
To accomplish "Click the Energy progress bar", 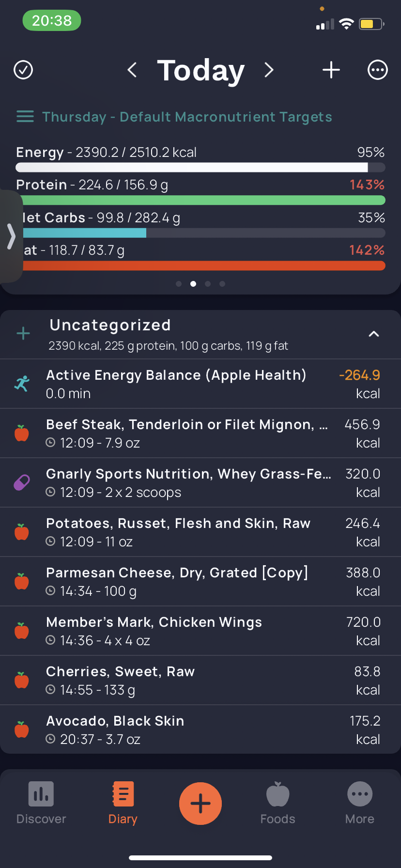I will (200, 168).
